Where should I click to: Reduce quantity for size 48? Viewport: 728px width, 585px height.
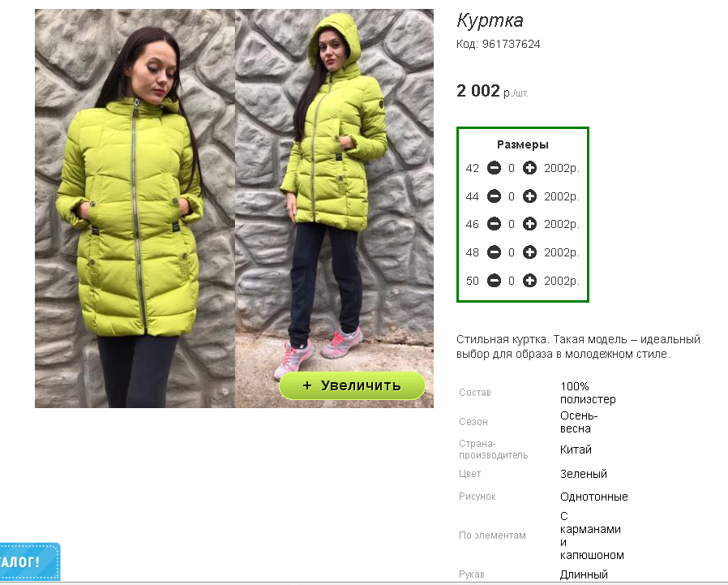[494, 252]
